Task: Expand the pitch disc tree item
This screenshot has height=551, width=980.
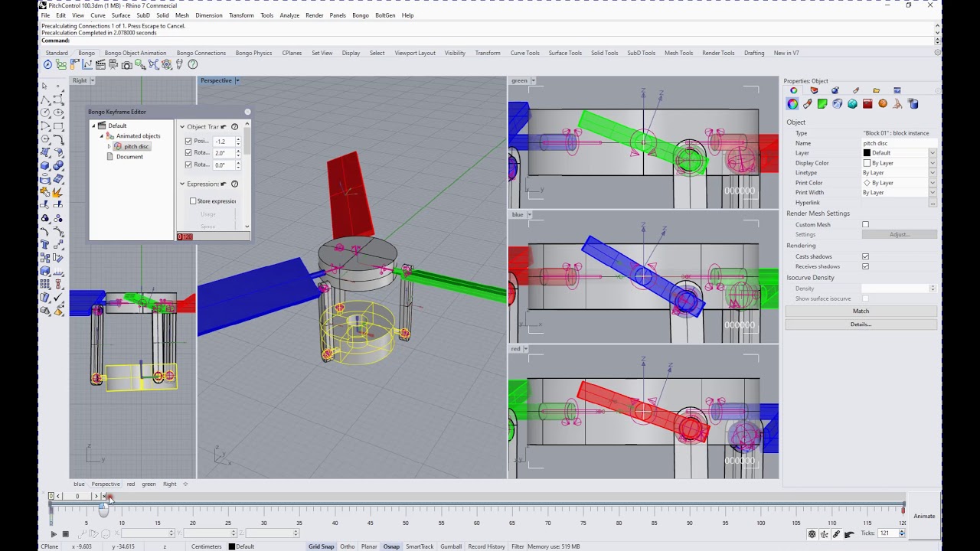Action: click(109, 146)
